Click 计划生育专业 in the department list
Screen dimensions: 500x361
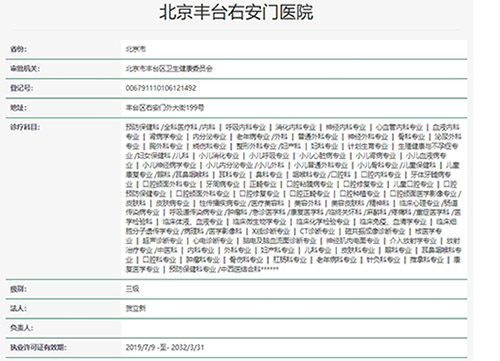pos(368,146)
